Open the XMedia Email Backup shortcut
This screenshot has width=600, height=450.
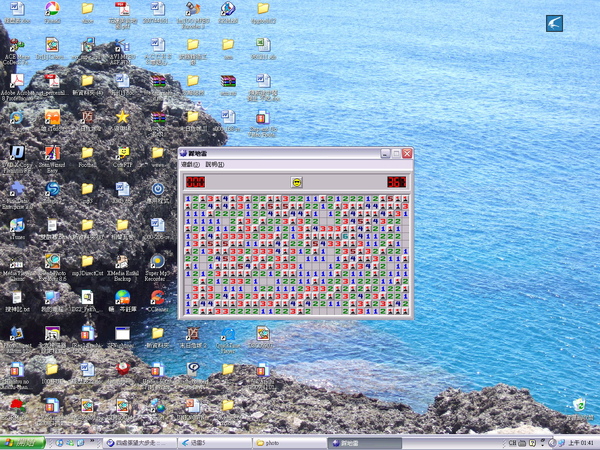[122, 267]
